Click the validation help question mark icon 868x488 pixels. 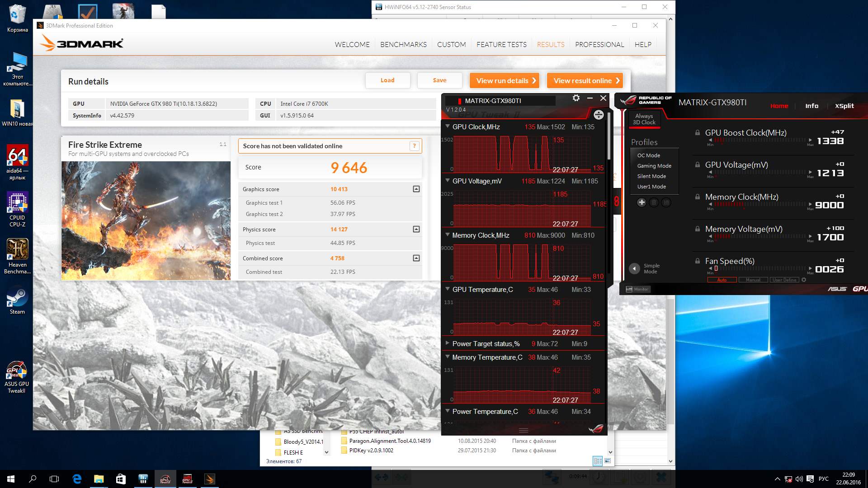414,146
